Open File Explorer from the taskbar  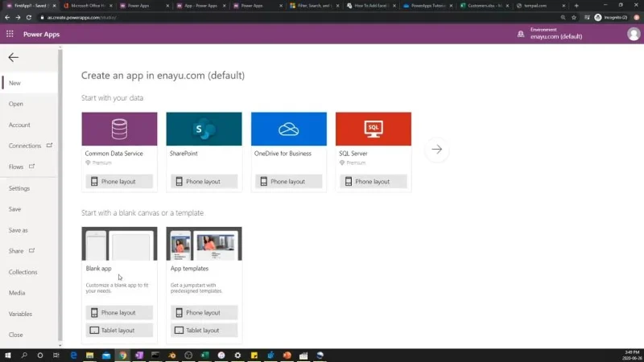click(90, 356)
